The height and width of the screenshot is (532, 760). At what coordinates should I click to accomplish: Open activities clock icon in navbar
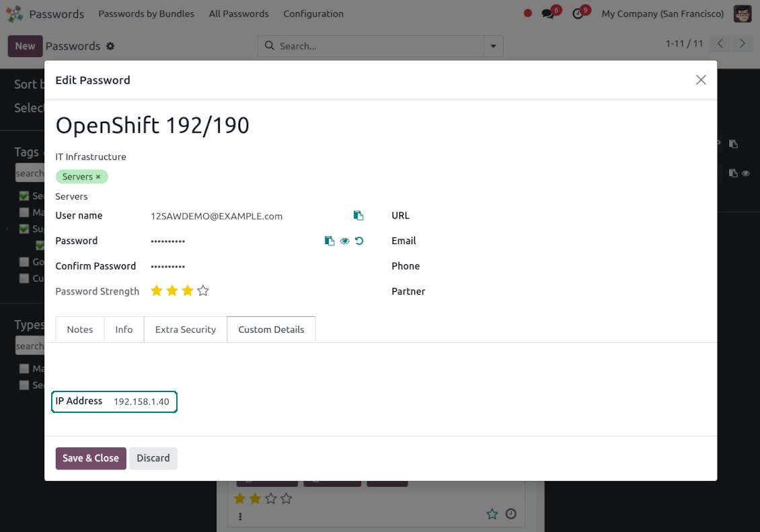578,13
